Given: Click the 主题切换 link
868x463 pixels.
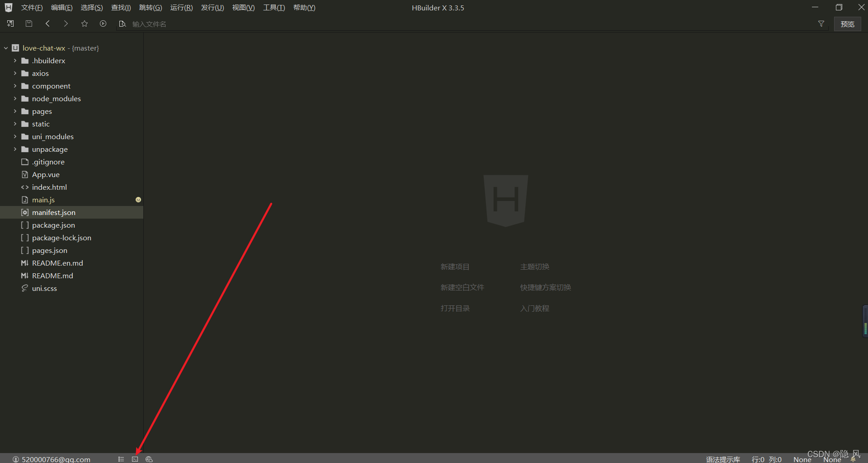Looking at the screenshot, I should tap(534, 267).
